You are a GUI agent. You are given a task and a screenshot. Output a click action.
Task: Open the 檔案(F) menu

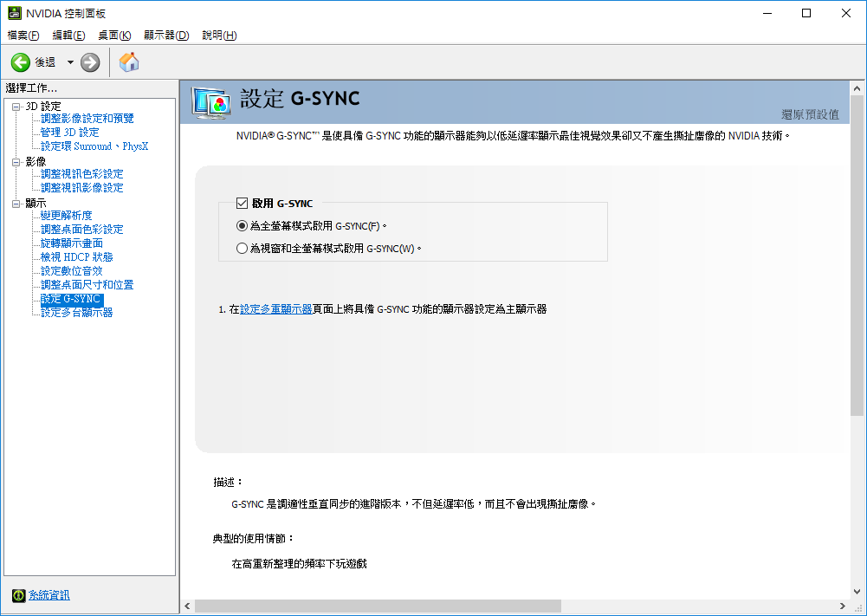[x=23, y=36]
